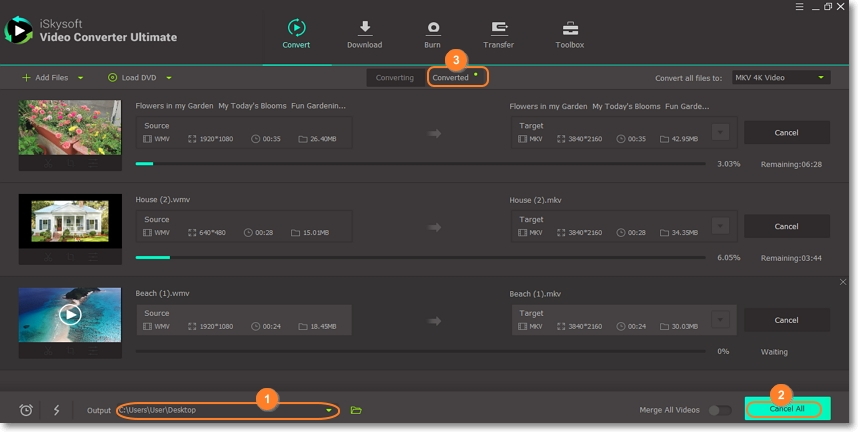This screenshot has height=432, width=858.
Task: Click the Flowers in my Garden progress bar
Action: point(420,163)
